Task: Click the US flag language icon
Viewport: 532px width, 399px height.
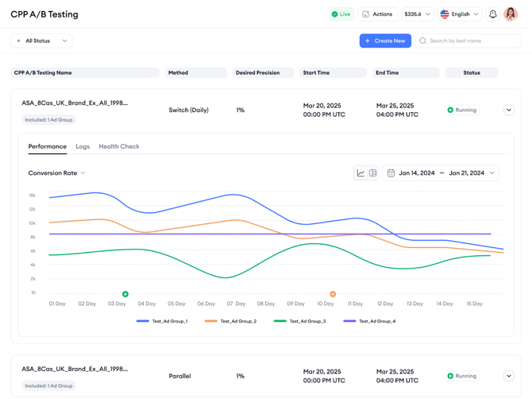Action: coord(445,14)
